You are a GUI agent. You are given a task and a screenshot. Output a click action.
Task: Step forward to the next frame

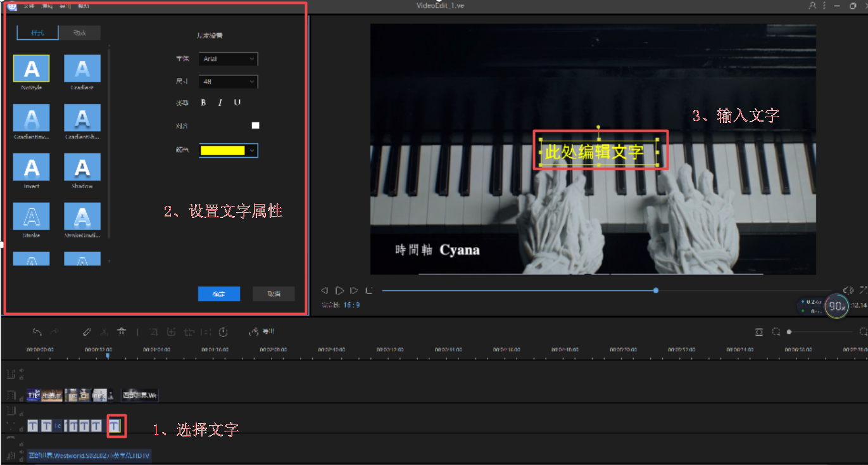354,290
